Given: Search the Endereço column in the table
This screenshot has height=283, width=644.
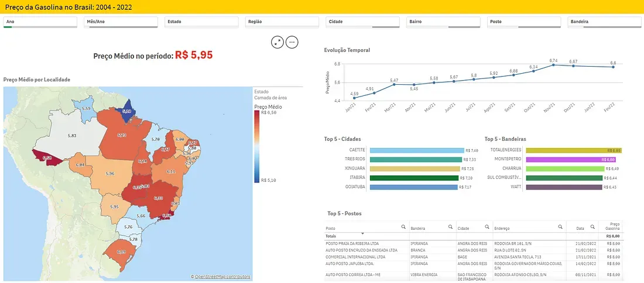Looking at the screenshot, I should tap(559, 226).
